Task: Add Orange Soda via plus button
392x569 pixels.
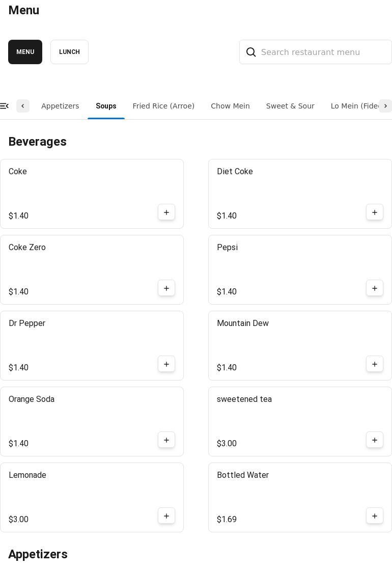Action: (x=166, y=440)
